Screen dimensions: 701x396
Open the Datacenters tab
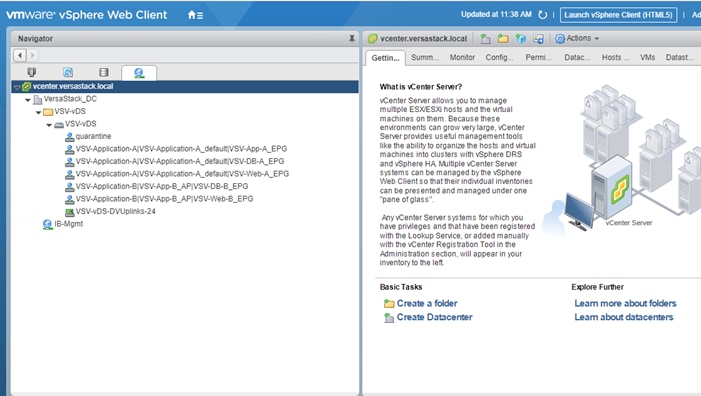(577, 57)
